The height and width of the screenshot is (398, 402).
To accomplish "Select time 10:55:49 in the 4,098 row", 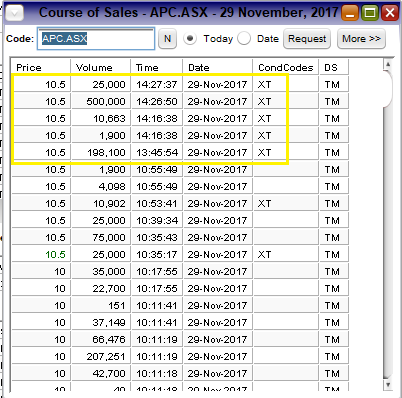I will [x=157, y=187].
